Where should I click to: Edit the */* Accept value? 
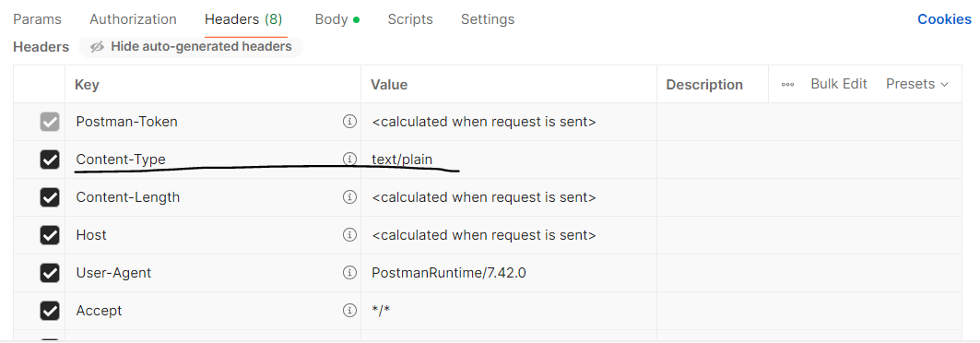tap(509, 311)
